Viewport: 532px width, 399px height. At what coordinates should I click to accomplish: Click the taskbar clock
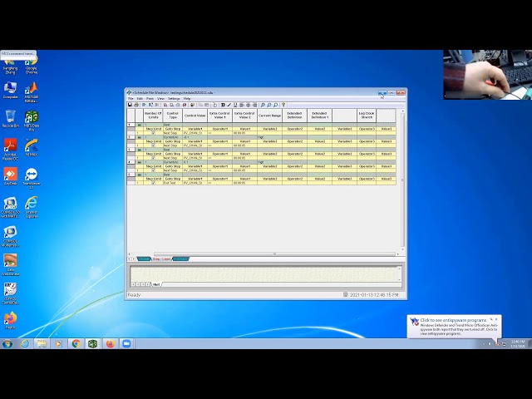517,343
